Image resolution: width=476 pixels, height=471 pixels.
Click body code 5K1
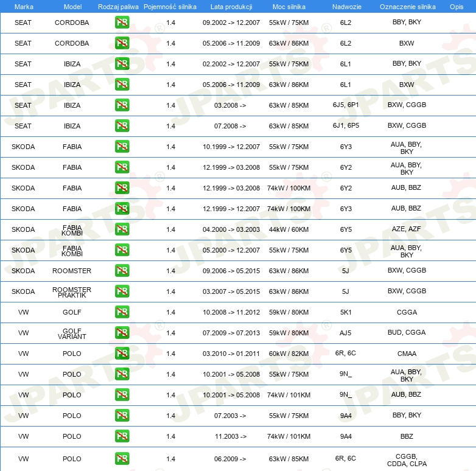tap(346, 312)
